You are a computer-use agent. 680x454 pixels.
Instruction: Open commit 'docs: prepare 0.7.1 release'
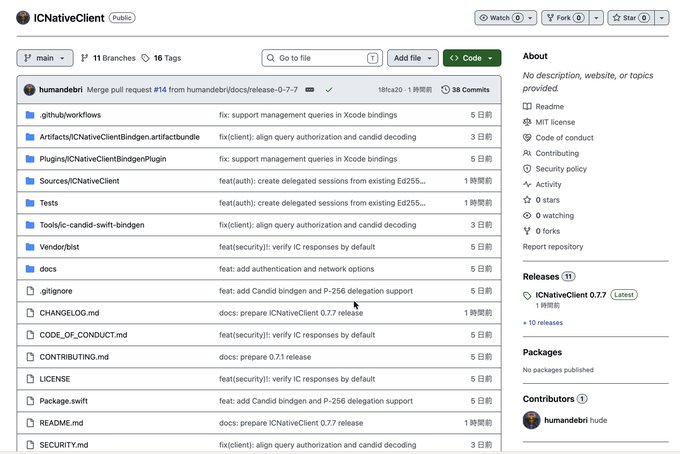click(265, 357)
